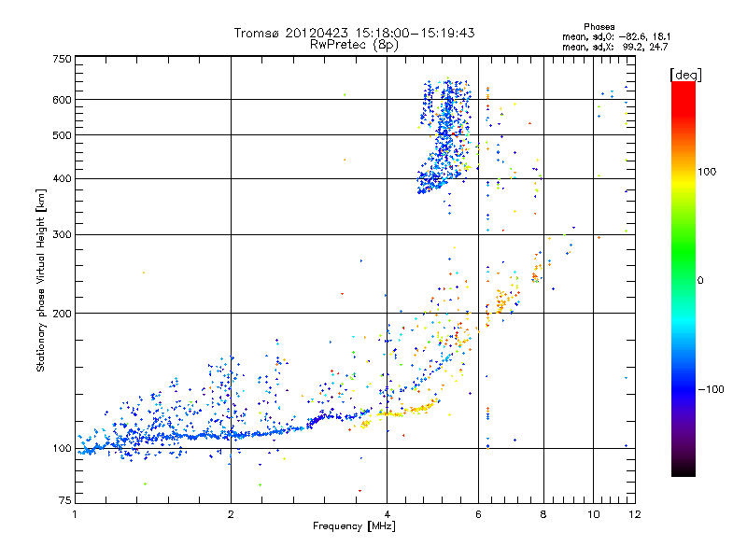747x560 pixels.
Task: Click the colorbar tick label '0'
Action: tap(700, 280)
